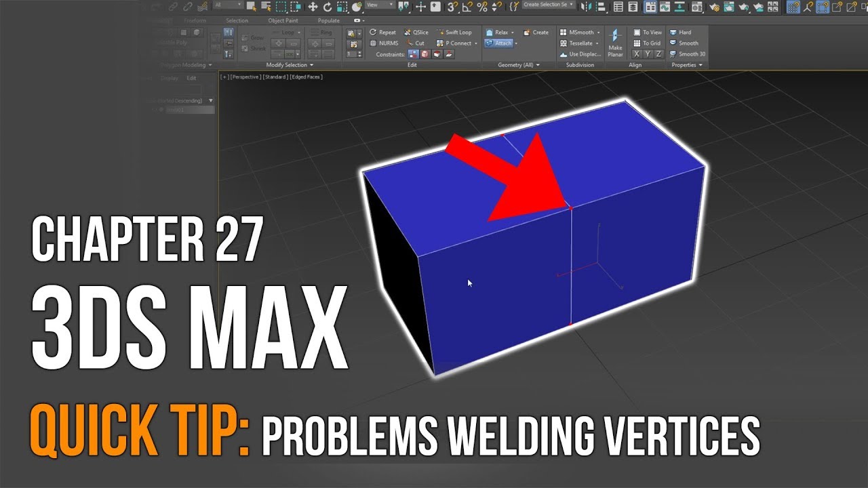
Task: Toggle Spinner Snap
Action: 497,6
